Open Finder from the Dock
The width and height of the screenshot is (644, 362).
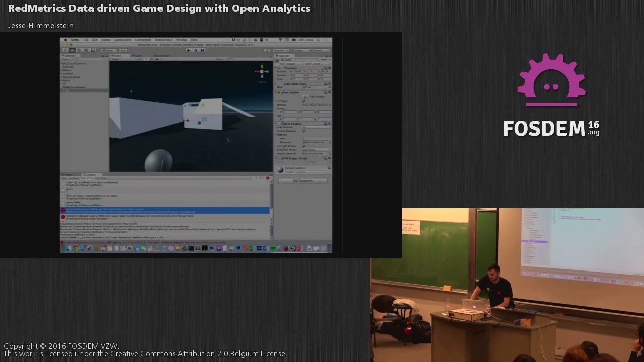pyautogui.click(x=68, y=248)
